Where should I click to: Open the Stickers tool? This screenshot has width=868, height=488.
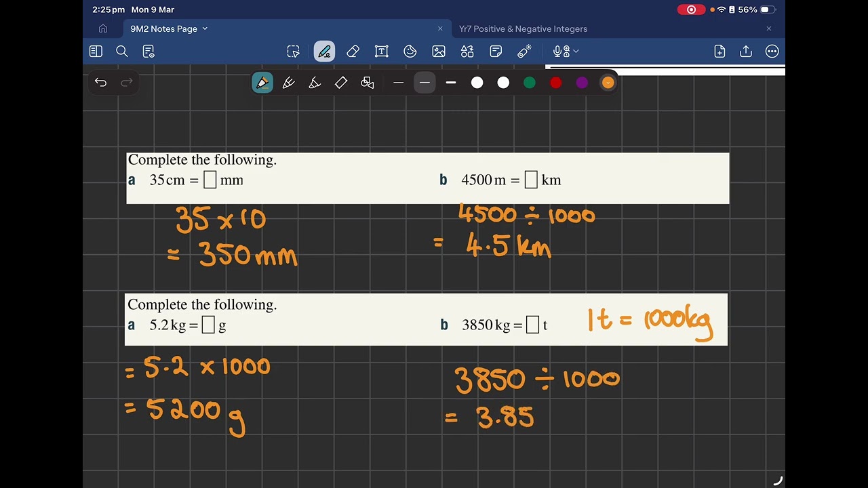pyautogui.click(x=410, y=52)
